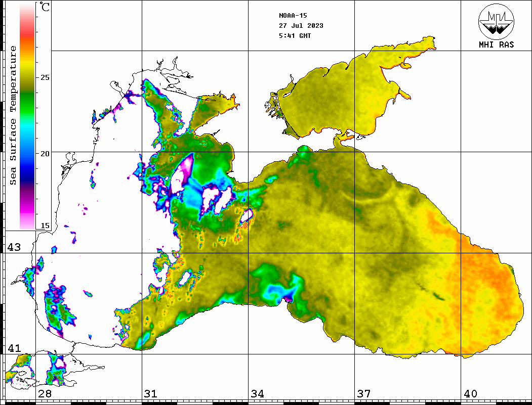532x405 pixels.
Task: Click longitude label '31'
Action: [x=151, y=393]
